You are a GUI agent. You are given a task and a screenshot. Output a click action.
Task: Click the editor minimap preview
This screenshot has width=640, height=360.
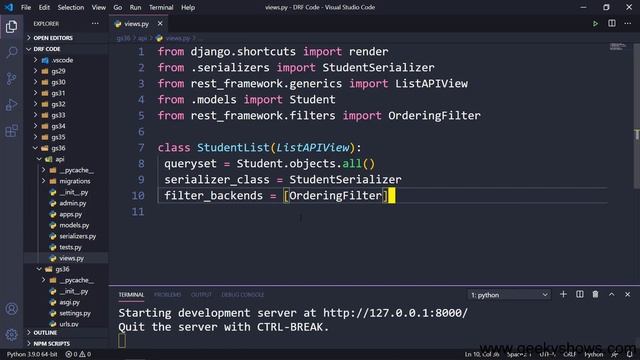[618, 46]
